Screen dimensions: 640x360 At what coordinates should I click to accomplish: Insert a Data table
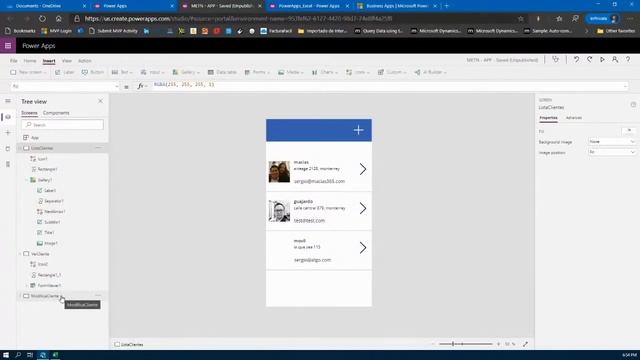(x=222, y=72)
